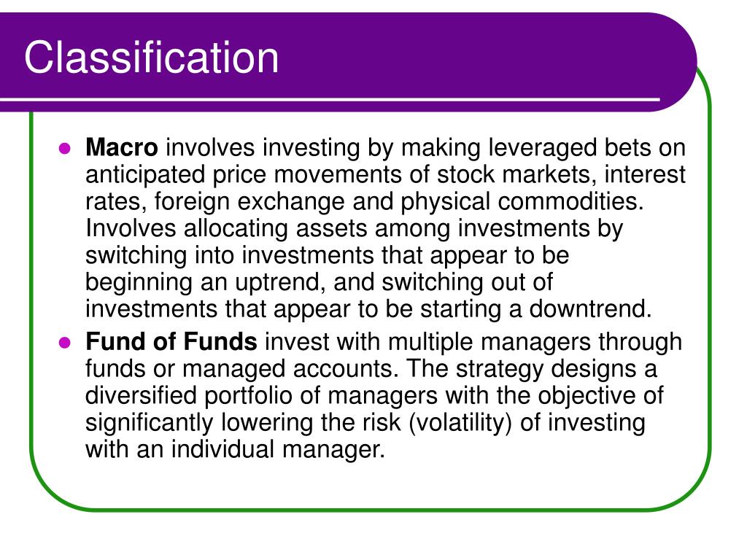The width and height of the screenshot is (747, 560).
Task: Click the Classification slide title
Action: 152,58
